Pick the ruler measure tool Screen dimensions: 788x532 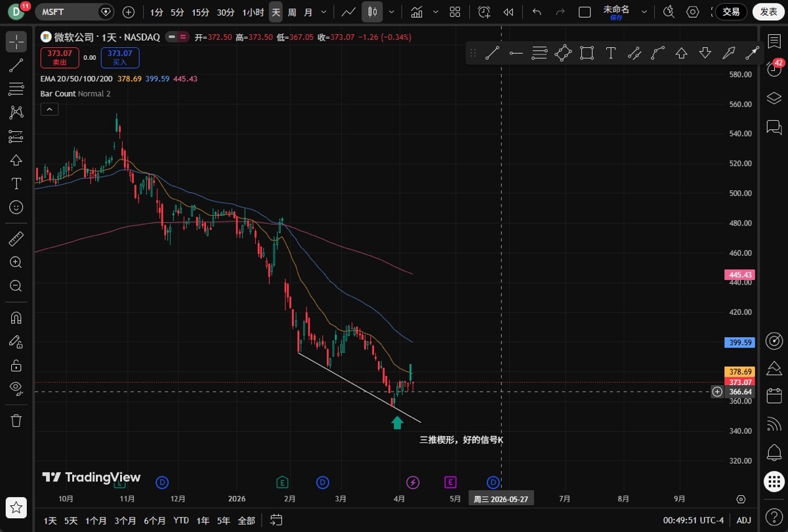pos(16,238)
